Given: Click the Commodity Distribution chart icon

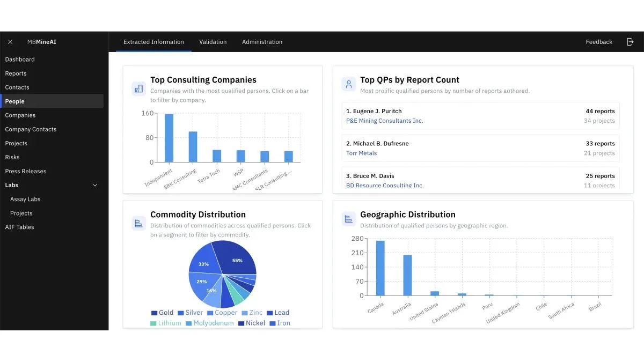Looking at the screenshot, I should tap(139, 223).
